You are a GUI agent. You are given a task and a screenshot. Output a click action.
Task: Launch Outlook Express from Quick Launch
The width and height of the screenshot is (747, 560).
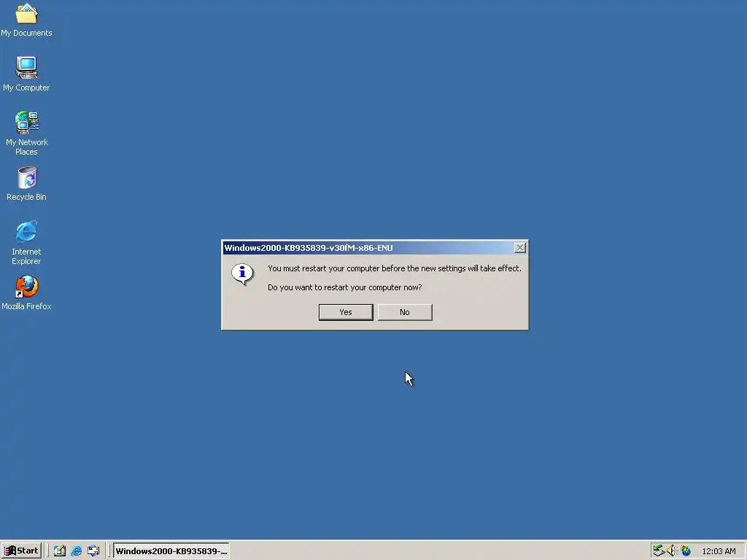point(93,551)
